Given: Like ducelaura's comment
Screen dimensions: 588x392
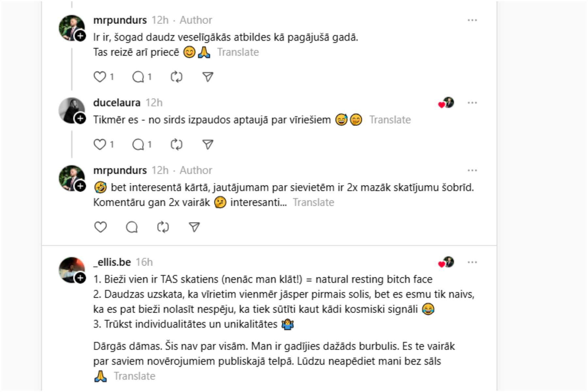Looking at the screenshot, I should (x=100, y=144).
